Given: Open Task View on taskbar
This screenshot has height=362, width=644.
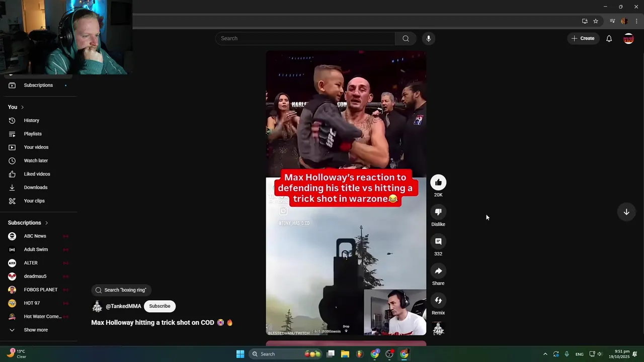Looking at the screenshot, I should [x=331, y=354].
